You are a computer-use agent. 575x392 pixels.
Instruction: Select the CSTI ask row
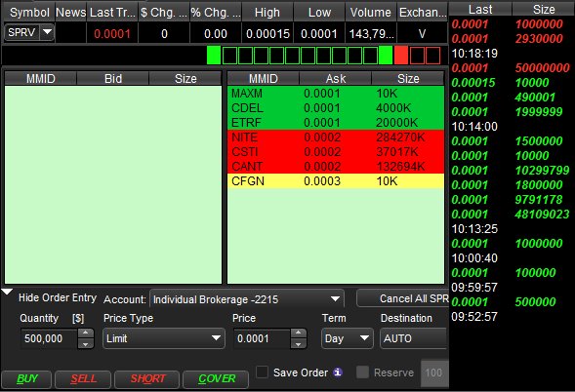tap(336, 152)
